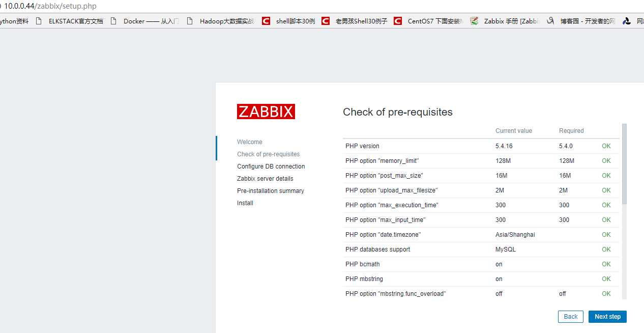Click the 博客园 bookmark icon
Screen dimensions: 644x333
pyautogui.click(x=550, y=21)
